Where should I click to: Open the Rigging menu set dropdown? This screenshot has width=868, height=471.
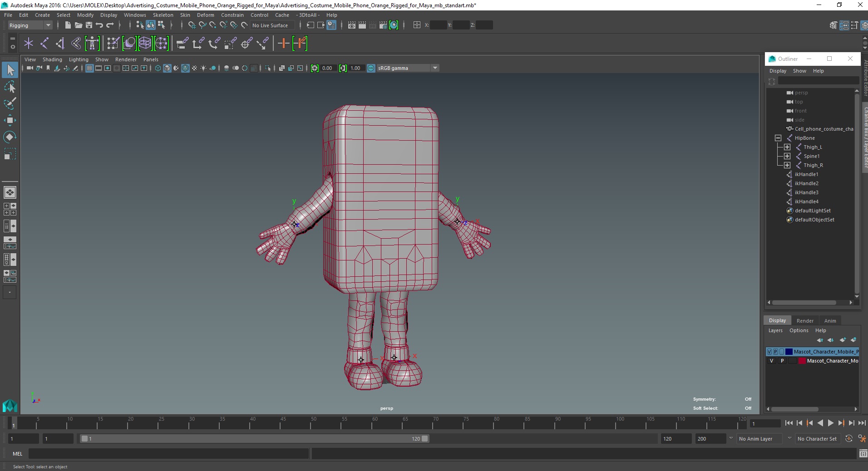pyautogui.click(x=48, y=25)
